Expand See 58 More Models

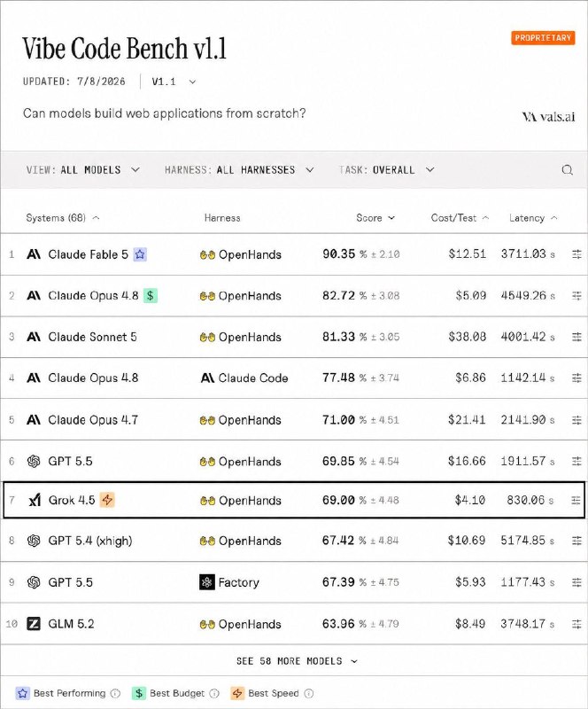pyautogui.click(x=297, y=661)
